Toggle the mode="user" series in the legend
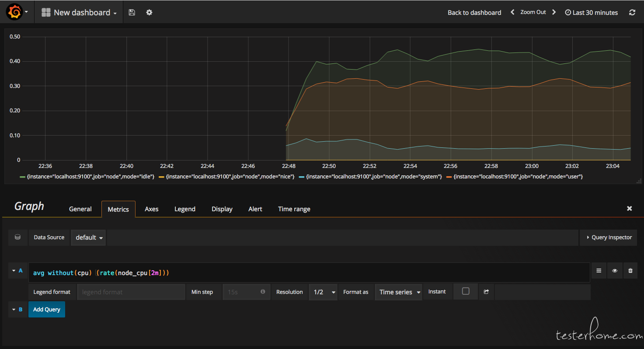Viewport: 644px width, 349px height. pyautogui.click(x=518, y=176)
